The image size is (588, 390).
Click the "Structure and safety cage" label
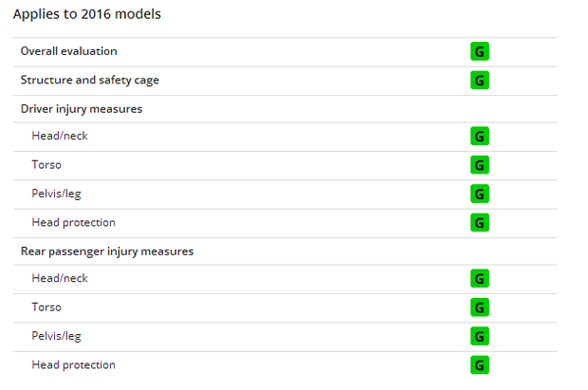tap(90, 80)
